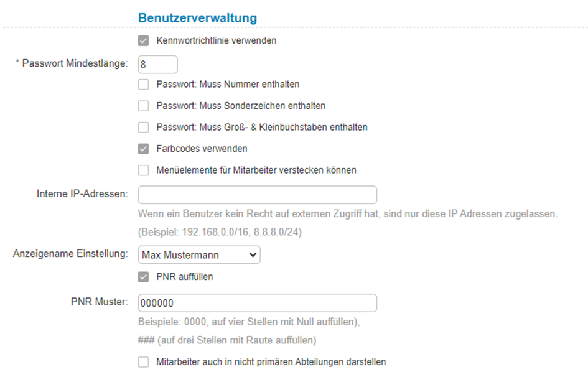Click the Passwort Mindestlänge field label
The height and width of the screenshot is (382, 588).
click(x=71, y=63)
